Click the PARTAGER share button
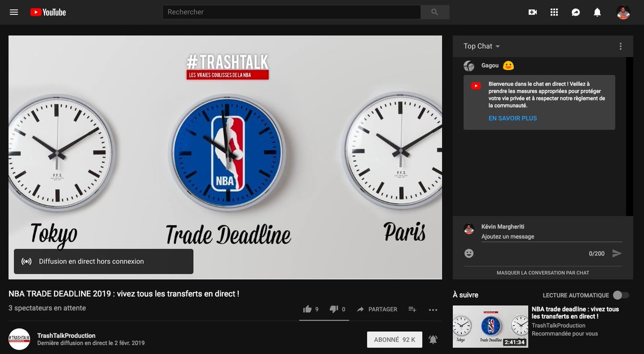 (377, 309)
